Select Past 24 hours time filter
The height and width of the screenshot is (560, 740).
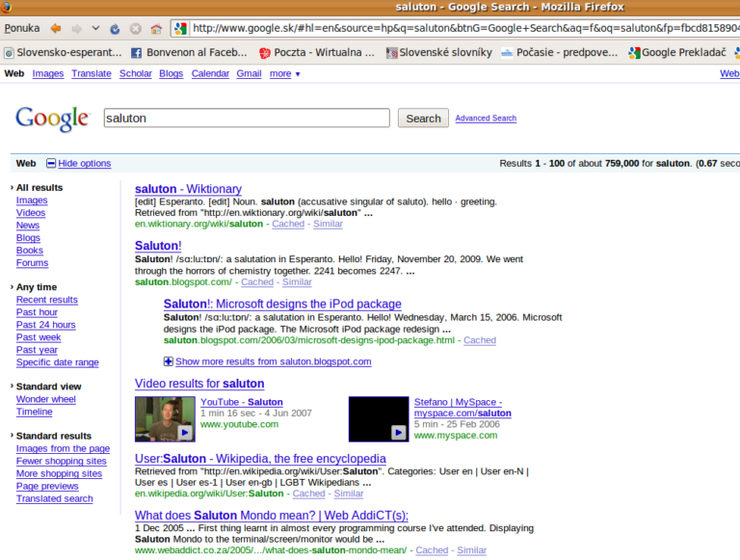(46, 325)
